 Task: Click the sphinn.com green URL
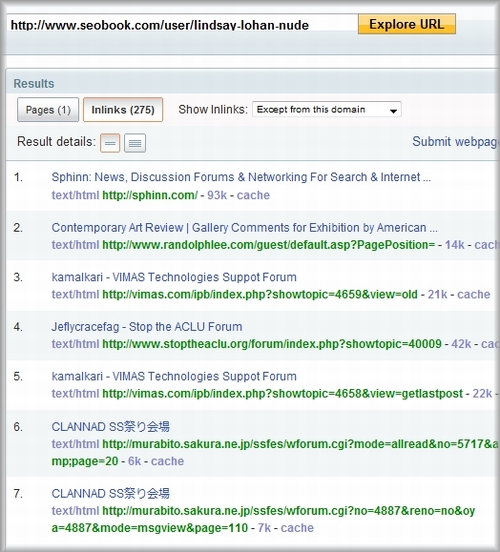(150, 195)
